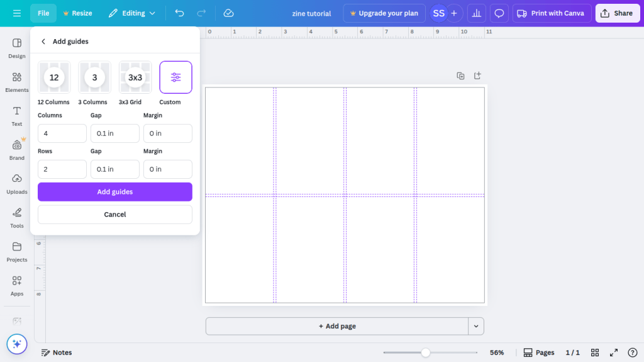Choose the Custom guides option

175,77
